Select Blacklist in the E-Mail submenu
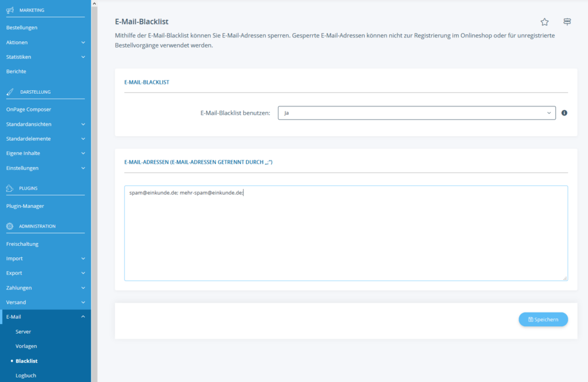The height and width of the screenshot is (382, 588). (25, 360)
